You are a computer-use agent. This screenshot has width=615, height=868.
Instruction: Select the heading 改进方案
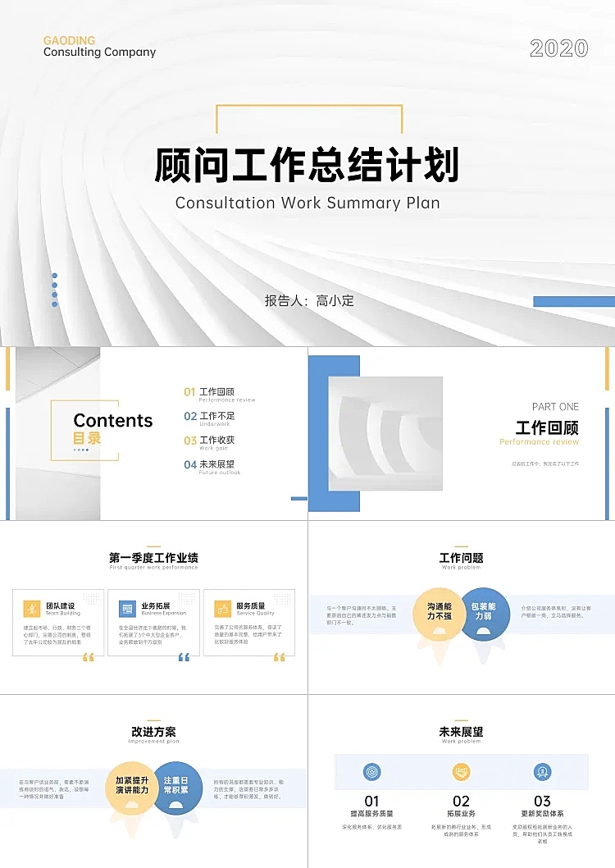(x=154, y=731)
